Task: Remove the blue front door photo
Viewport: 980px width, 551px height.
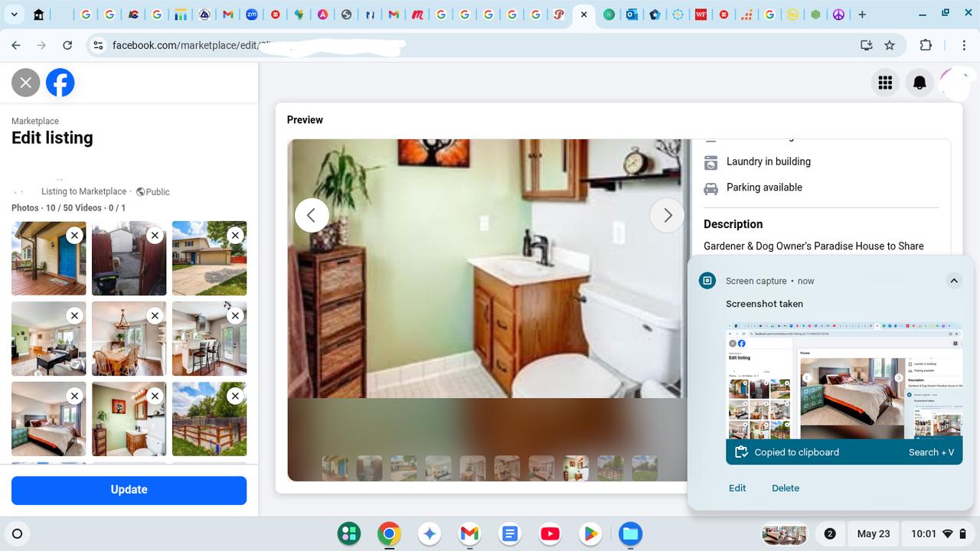Action: click(74, 236)
